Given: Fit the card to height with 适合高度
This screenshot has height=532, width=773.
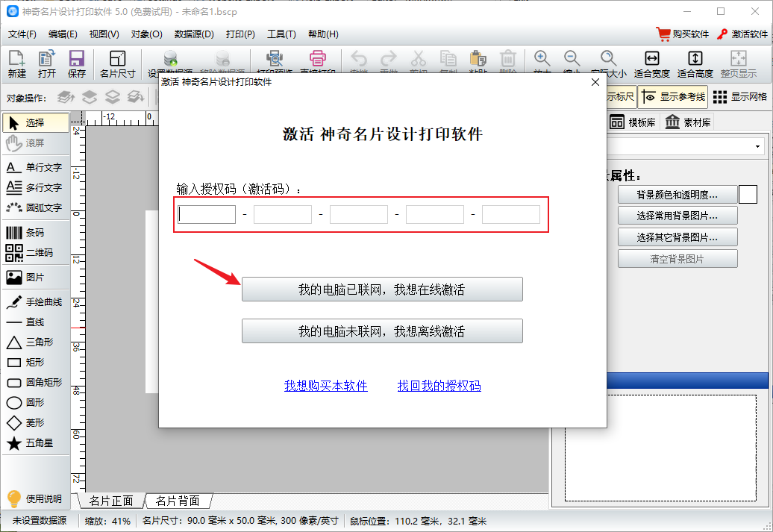Looking at the screenshot, I should tap(695, 63).
